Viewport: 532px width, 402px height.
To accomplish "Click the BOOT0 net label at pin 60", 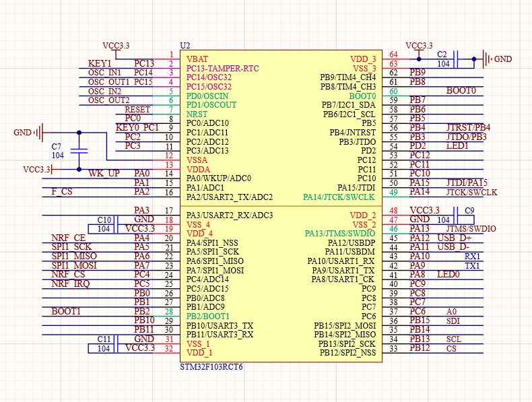I will pyautogui.click(x=461, y=91).
